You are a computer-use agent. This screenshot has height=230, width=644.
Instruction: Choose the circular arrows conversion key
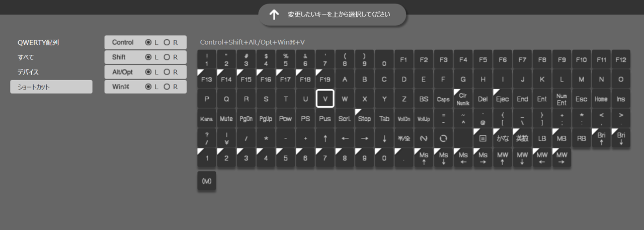pos(443,138)
